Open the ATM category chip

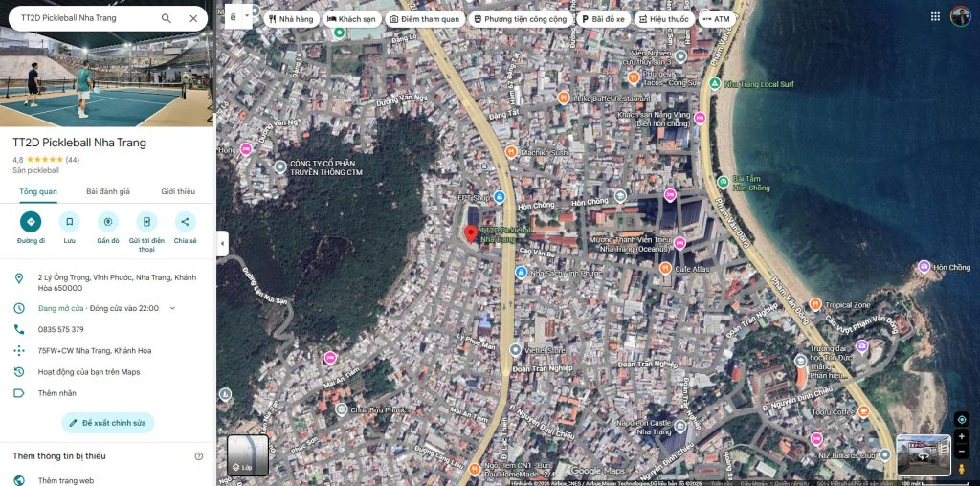point(716,18)
